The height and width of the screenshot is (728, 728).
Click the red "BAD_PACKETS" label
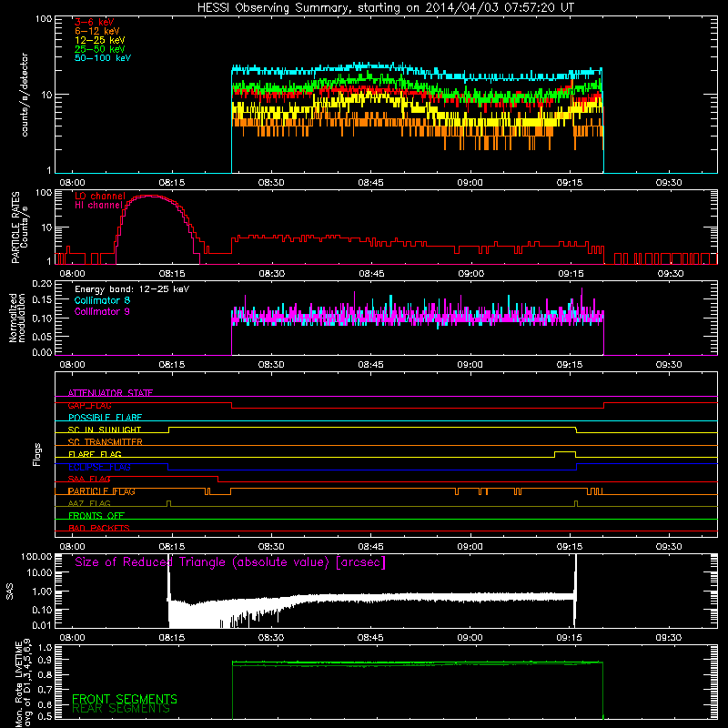coord(99,528)
